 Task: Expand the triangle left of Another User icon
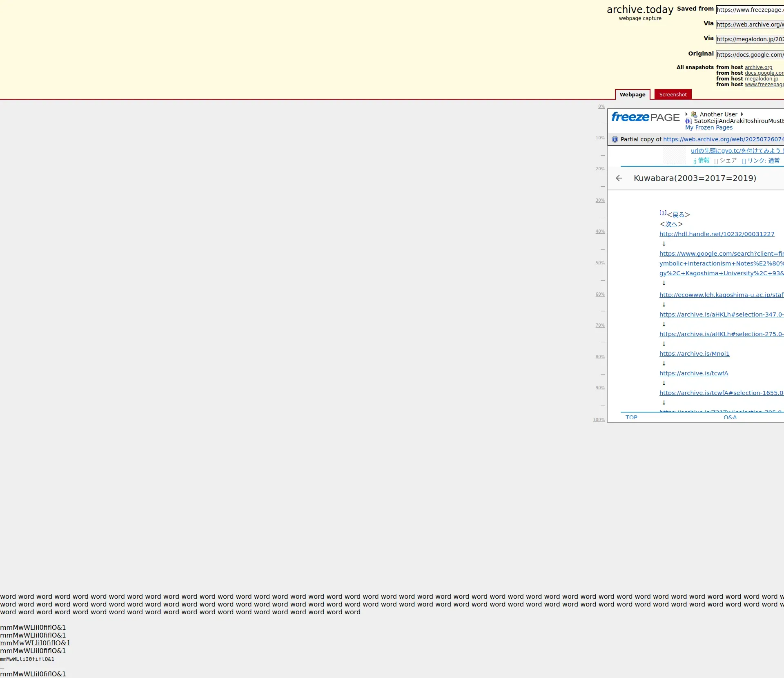[686, 114]
